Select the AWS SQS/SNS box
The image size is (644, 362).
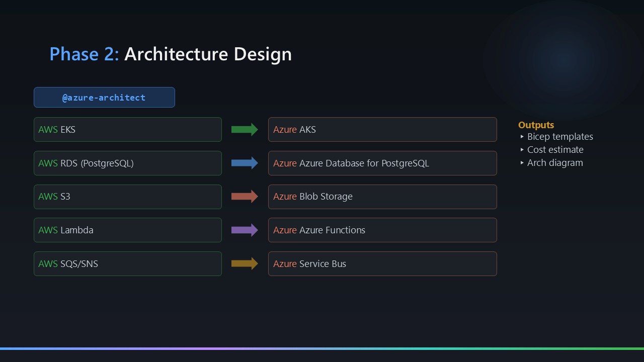tap(128, 264)
